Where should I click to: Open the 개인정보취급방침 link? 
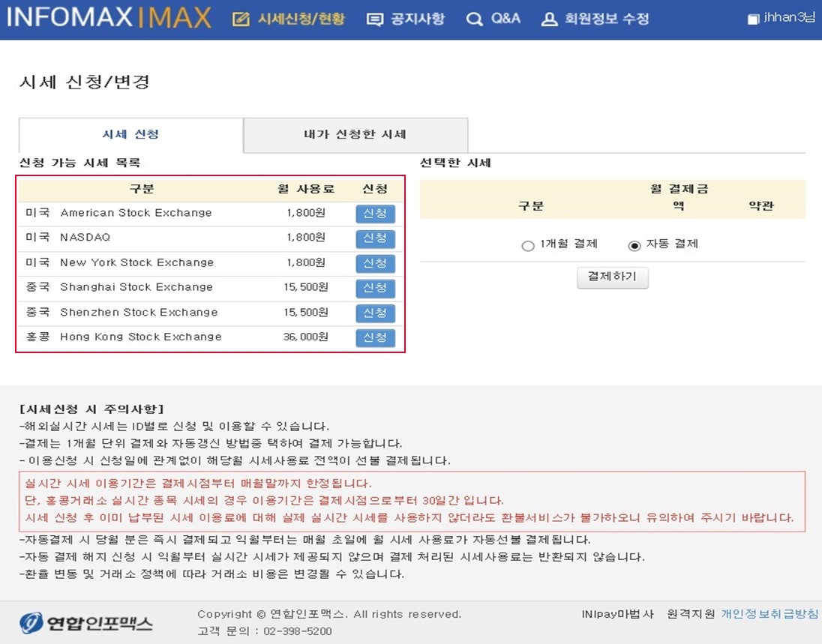click(x=769, y=614)
